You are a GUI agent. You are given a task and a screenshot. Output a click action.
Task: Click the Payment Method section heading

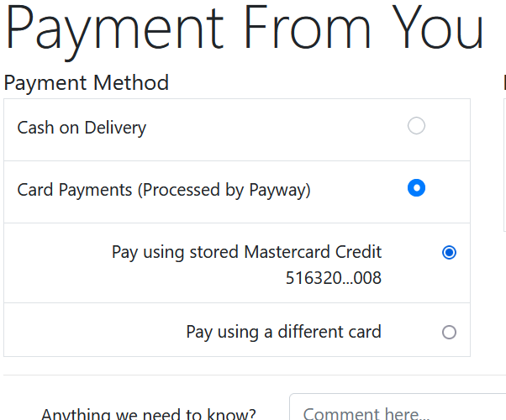click(x=87, y=83)
